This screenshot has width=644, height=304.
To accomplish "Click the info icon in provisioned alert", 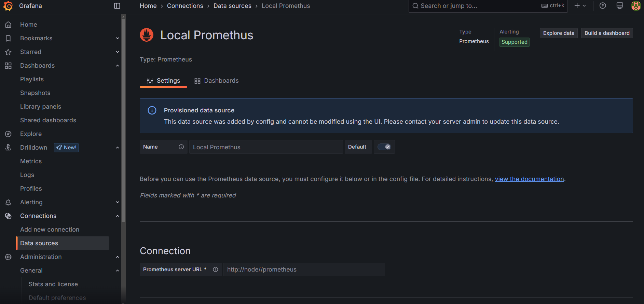I will [152, 110].
